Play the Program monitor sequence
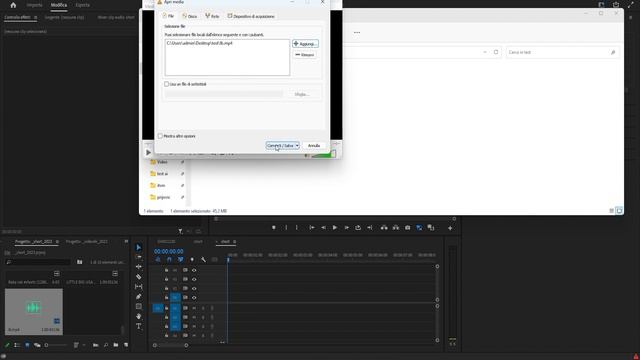This screenshot has height=360, width=640. (335, 228)
